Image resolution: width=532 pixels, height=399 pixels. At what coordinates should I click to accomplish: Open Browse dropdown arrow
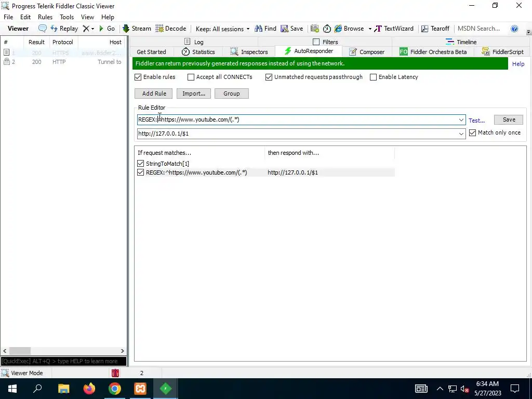[x=370, y=29]
